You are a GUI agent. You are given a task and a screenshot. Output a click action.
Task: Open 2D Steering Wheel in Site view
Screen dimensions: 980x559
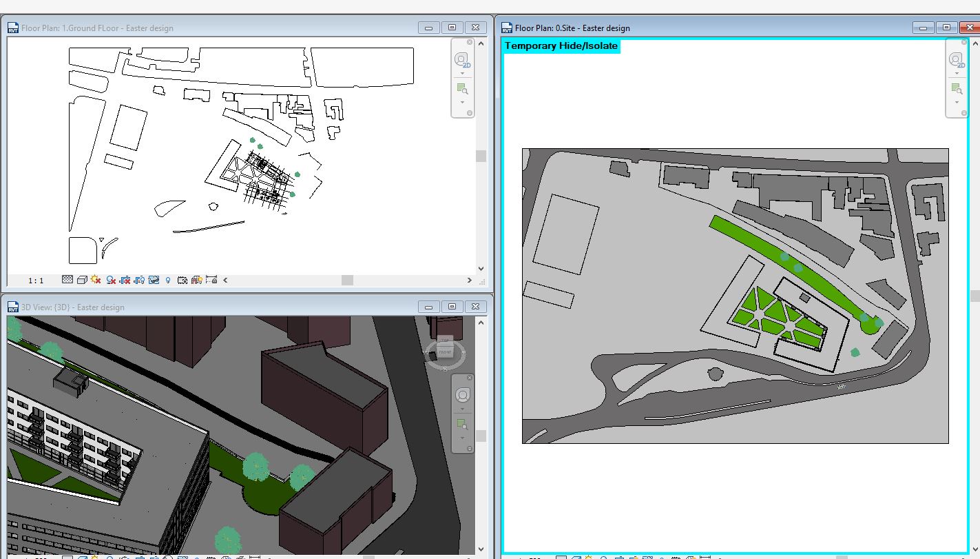click(957, 60)
